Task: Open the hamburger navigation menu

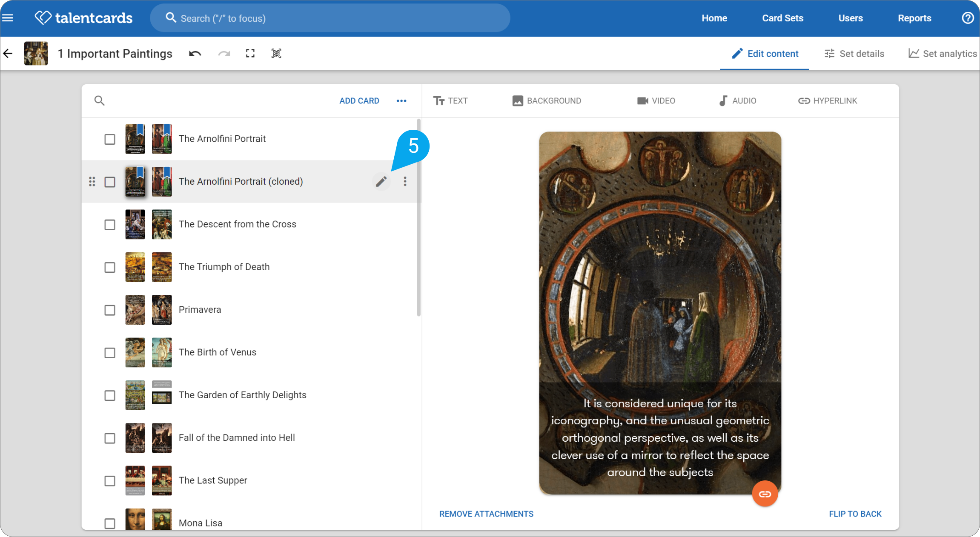Action: click(x=8, y=18)
